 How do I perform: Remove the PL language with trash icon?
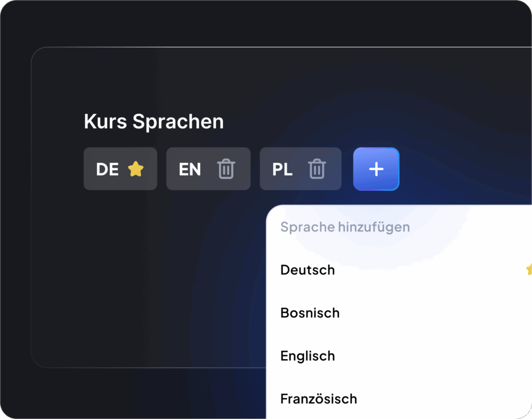coord(317,169)
